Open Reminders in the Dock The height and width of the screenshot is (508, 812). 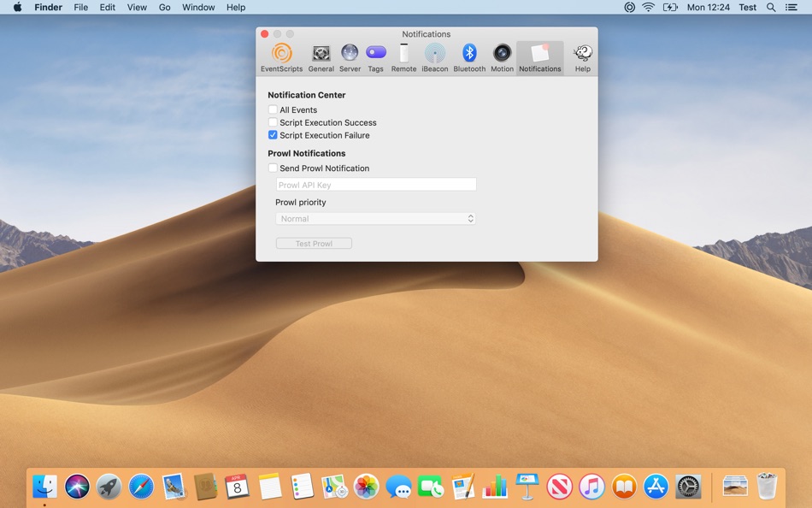[x=302, y=487]
